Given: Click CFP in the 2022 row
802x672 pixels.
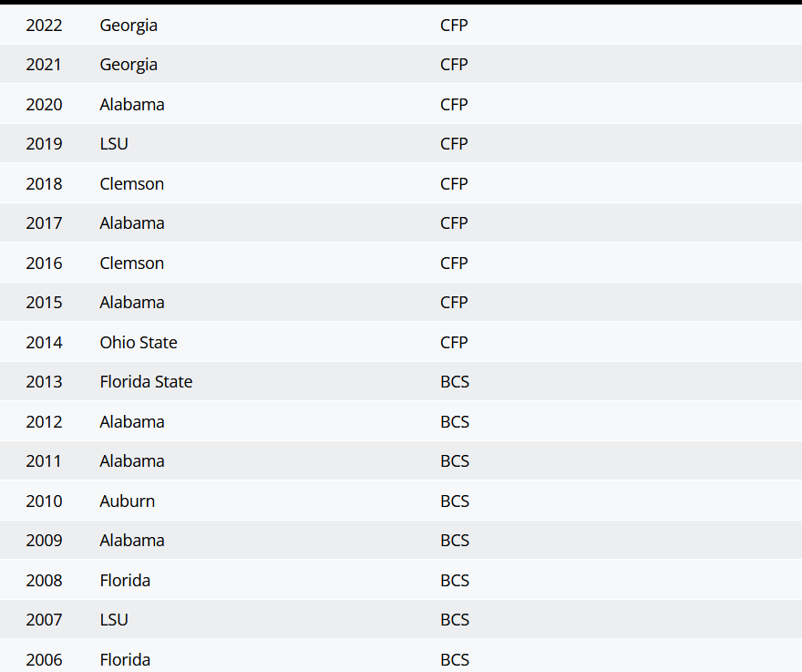Looking at the screenshot, I should point(454,26).
